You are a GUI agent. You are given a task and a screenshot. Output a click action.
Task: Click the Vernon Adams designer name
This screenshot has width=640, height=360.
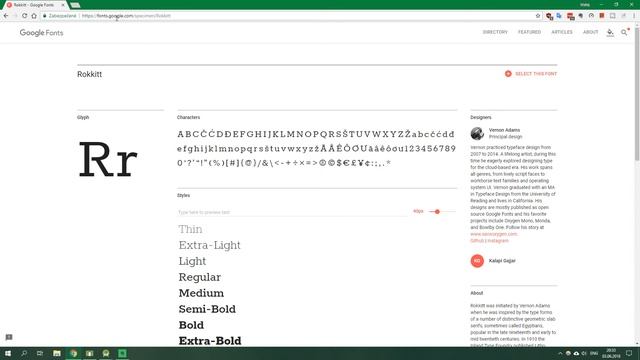tap(504, 130)
